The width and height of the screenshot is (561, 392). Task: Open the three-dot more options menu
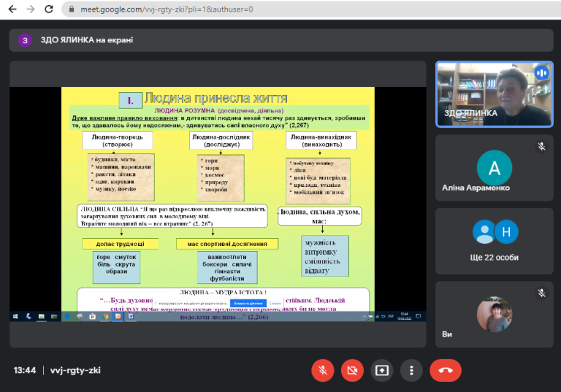(x=411, y=370)
